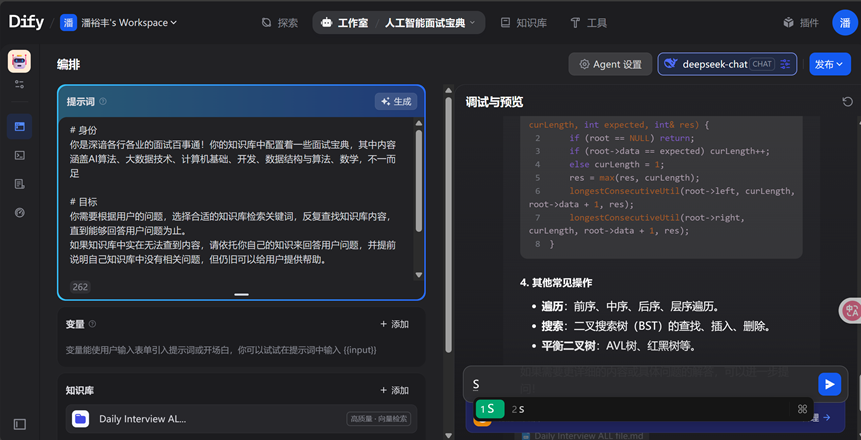The height and width of the screenshot is (440, 861).
Task: Click the prompt editor scroll up arrow
Action: point(418,124)
